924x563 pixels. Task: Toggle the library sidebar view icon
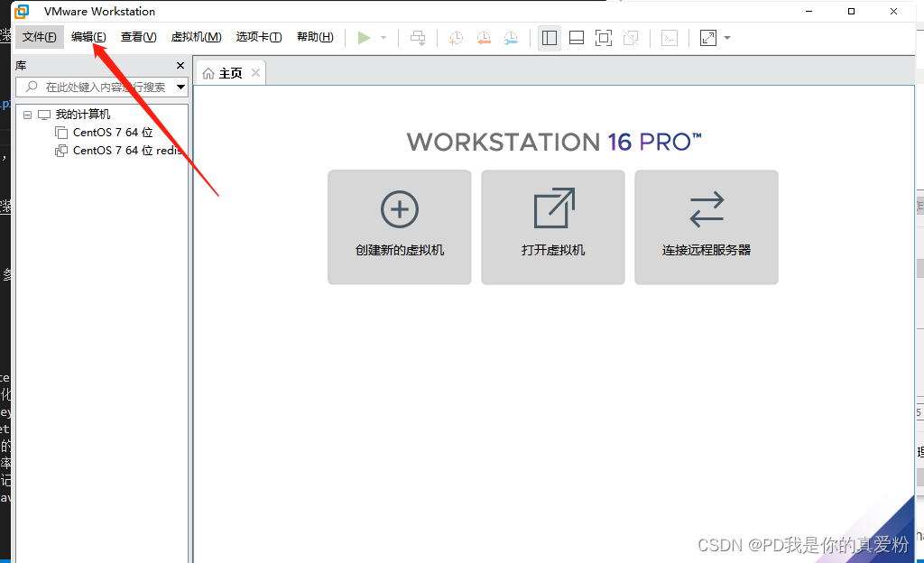tap(550, 38)
